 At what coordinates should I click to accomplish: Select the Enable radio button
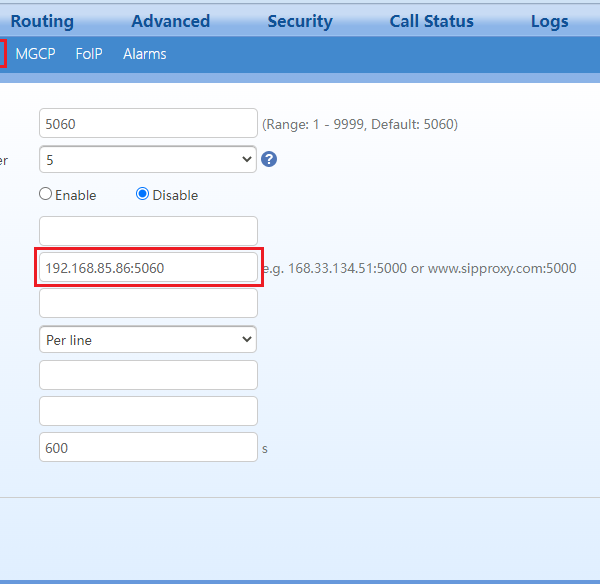coord(45,195)
